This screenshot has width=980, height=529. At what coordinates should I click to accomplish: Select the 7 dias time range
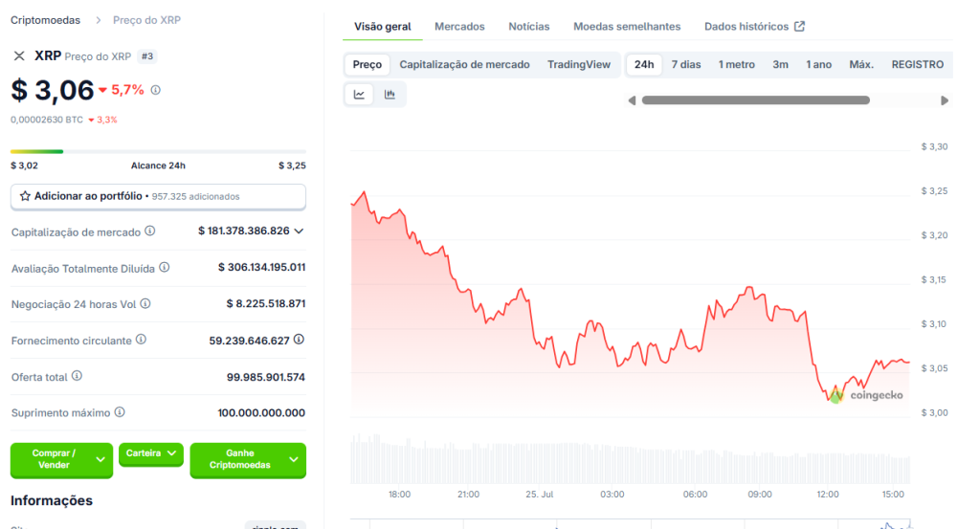pyautogui.click(x=685, y=64)
